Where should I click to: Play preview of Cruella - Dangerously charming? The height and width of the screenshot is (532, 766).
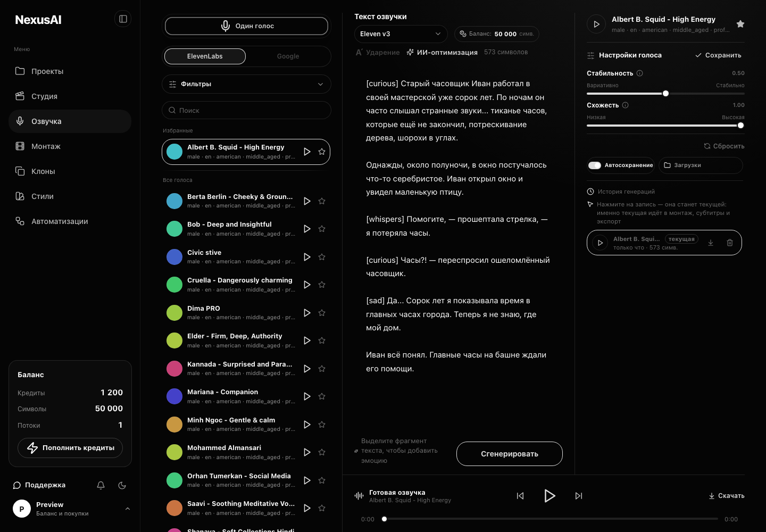point(307,285)
